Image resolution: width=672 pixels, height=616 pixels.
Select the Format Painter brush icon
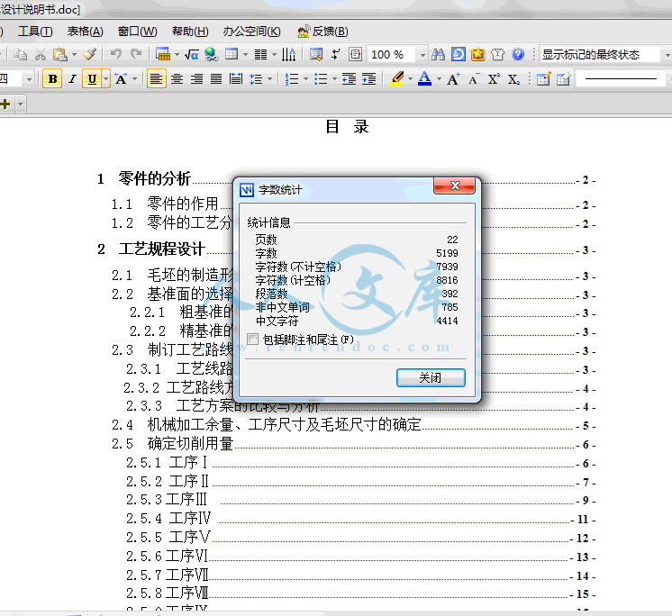(90, 54)
